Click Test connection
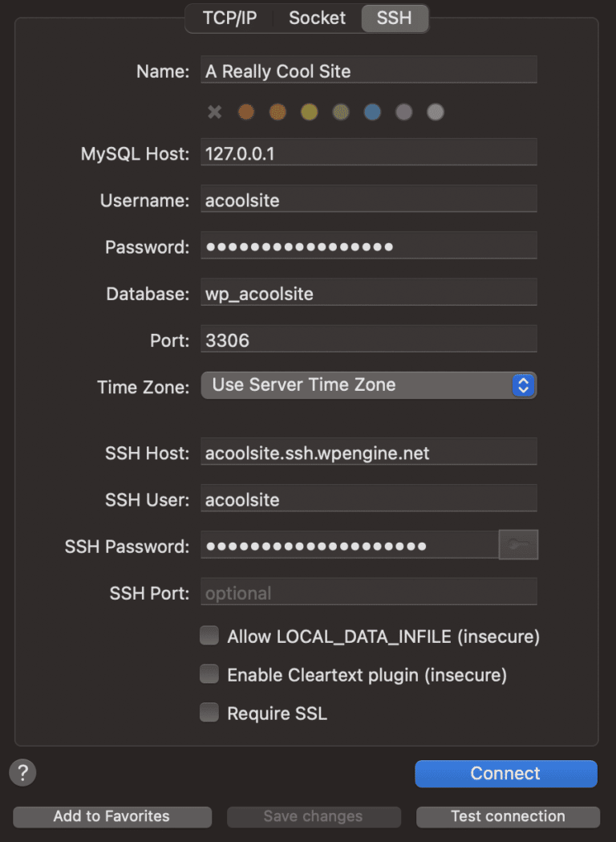The width and height of the screenshot is (616, 842). (507, 816)
